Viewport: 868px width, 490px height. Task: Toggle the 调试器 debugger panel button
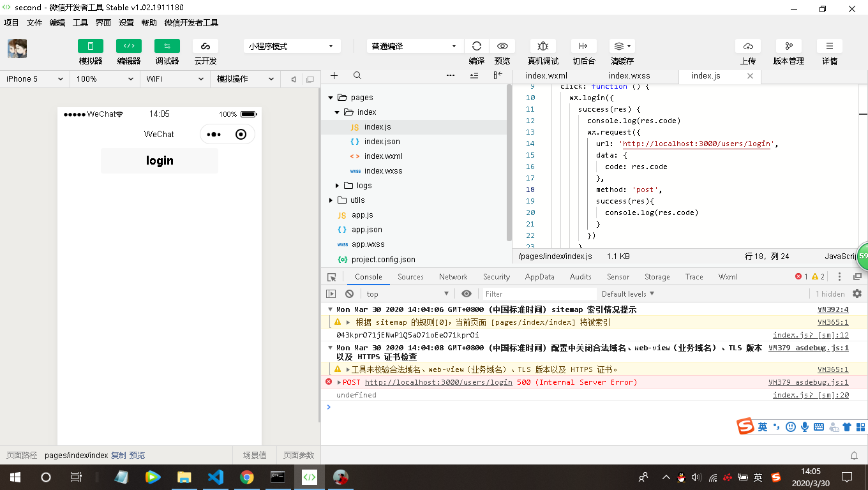tap(167, 46)
